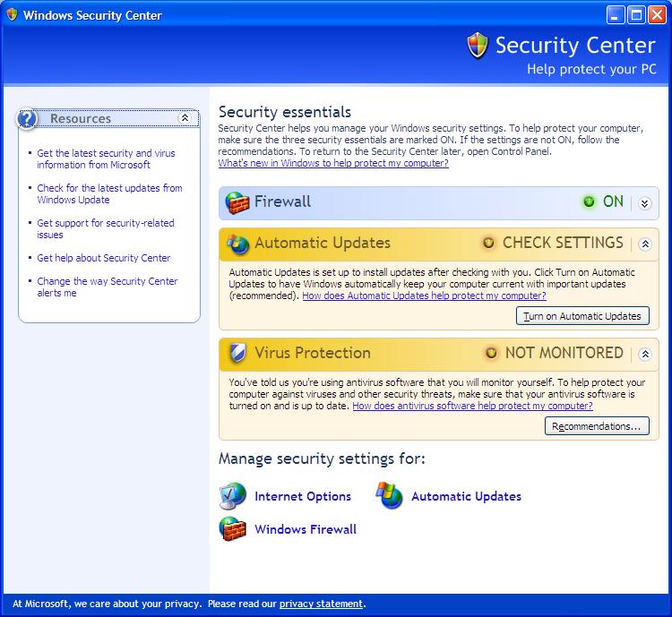Click the yellow CHECK SETTINGS status indicator
This screenshot has height=617, width=672.
click(488, 243)
